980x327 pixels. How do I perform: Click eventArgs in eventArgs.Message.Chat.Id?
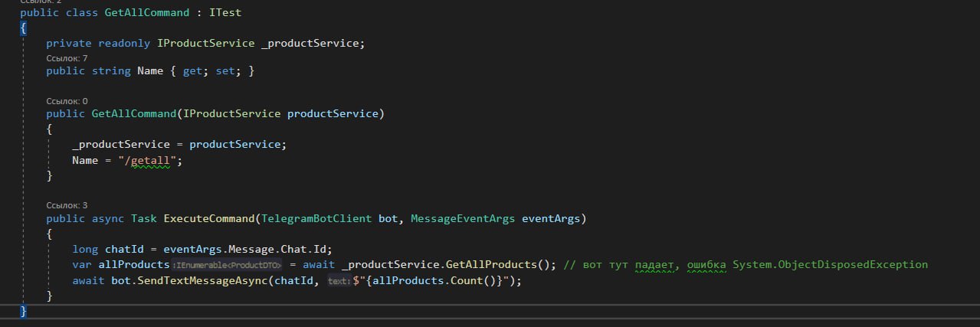click(192, 249)
